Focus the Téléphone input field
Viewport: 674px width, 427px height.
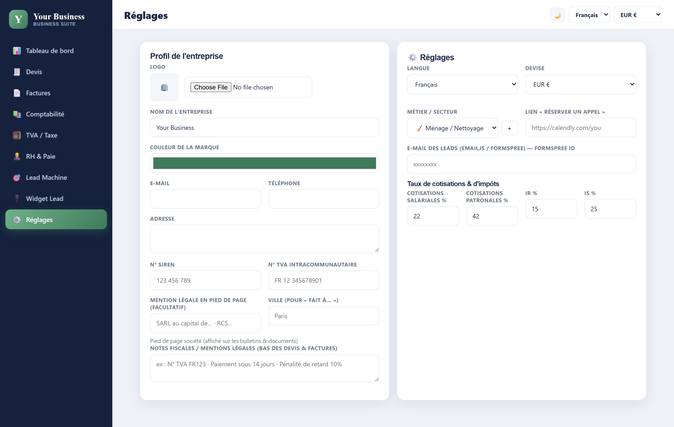click(323, 199)
